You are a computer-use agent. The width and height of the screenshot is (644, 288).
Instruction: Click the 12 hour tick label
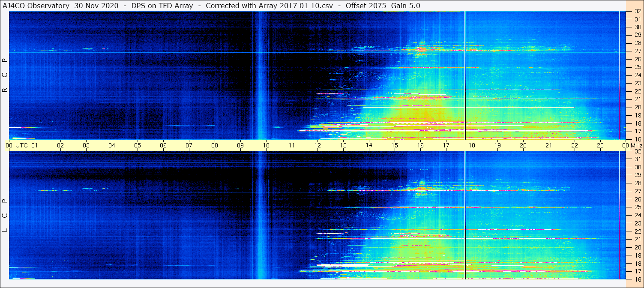click(318, 145)
